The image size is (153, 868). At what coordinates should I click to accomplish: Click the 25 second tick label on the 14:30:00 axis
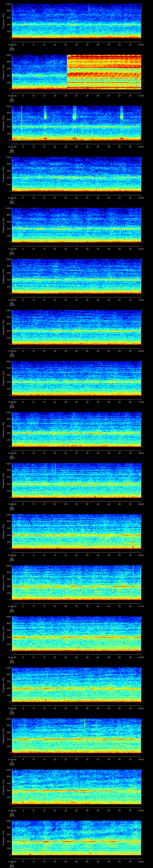[x=66, y=96]
